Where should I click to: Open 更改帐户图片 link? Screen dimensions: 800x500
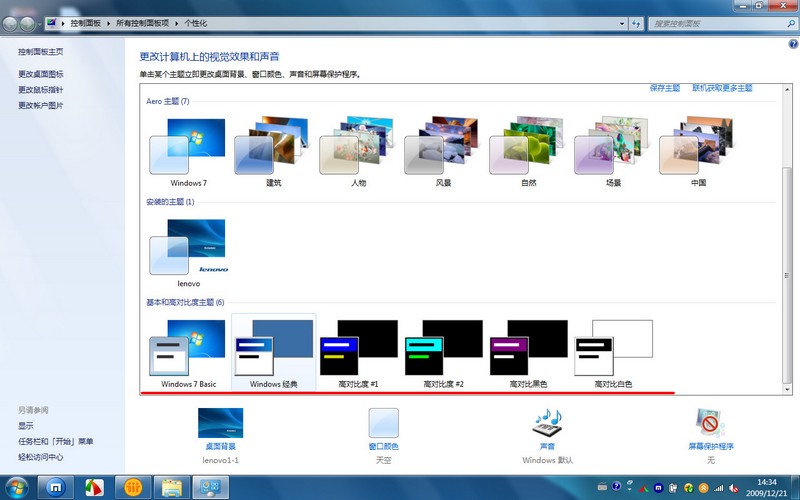(x=41, y=106)
